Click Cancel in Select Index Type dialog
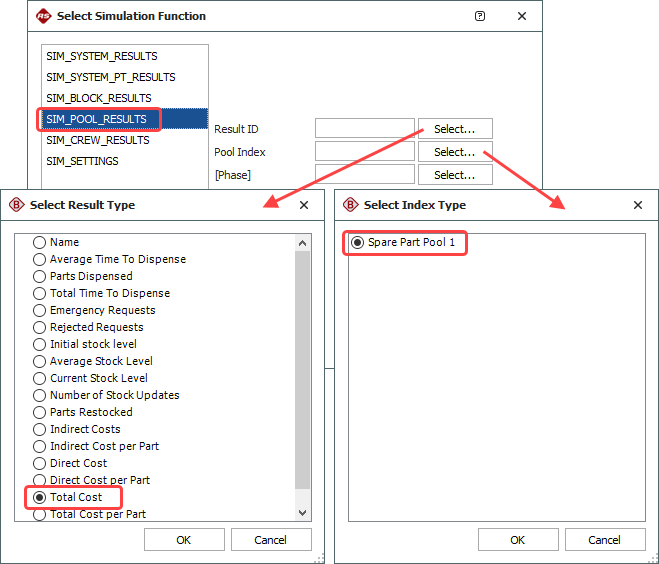659x564 pixels. [x=604, y=540]
